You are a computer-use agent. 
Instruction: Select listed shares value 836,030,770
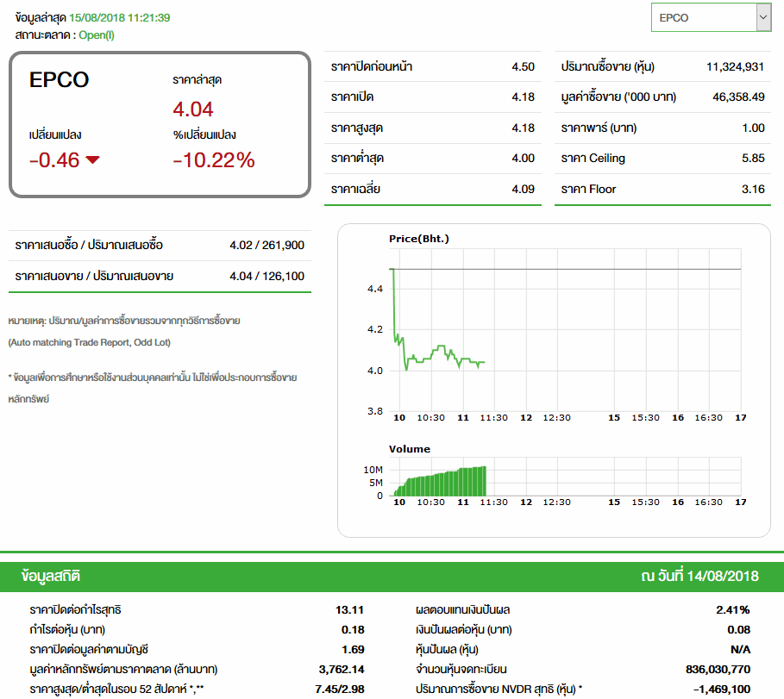(718, 669)
